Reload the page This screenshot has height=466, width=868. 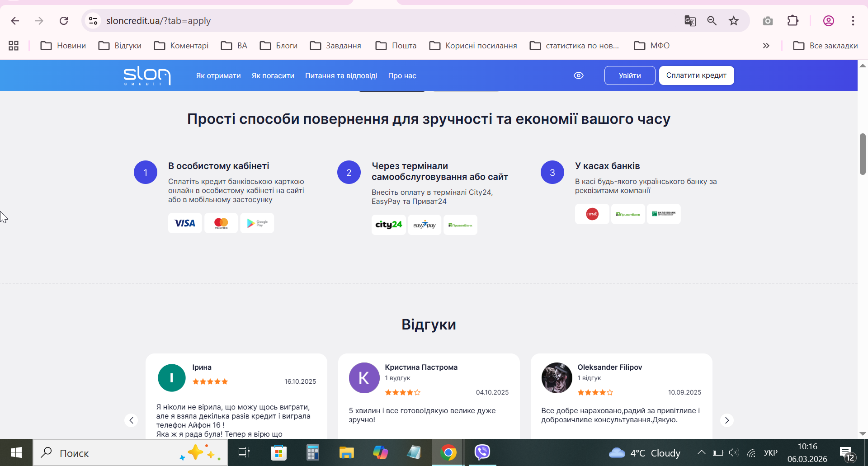point(64,21)
